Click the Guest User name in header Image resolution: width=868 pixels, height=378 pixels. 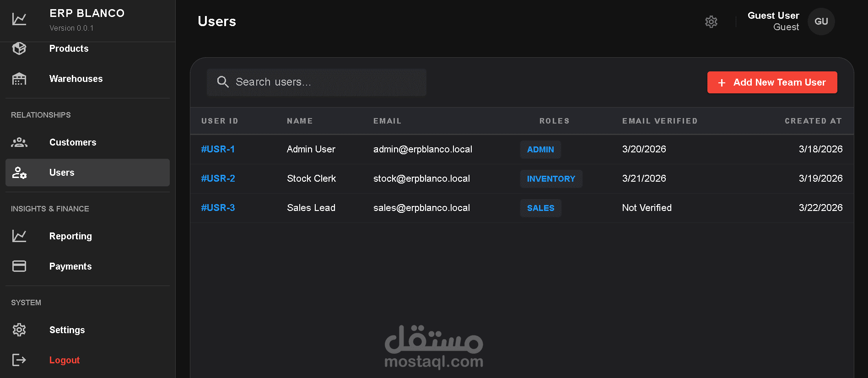coord(773,16)
